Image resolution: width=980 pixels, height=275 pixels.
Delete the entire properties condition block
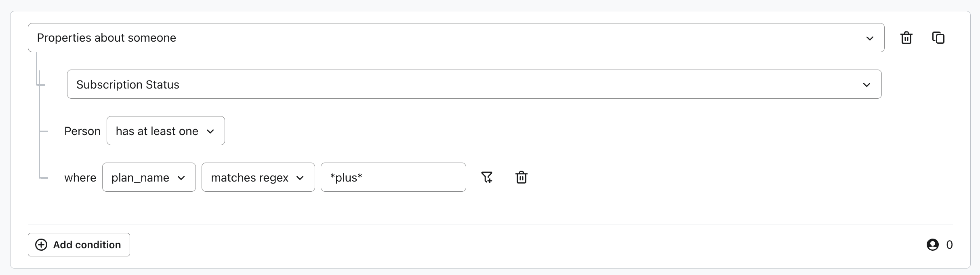(906, 38)
